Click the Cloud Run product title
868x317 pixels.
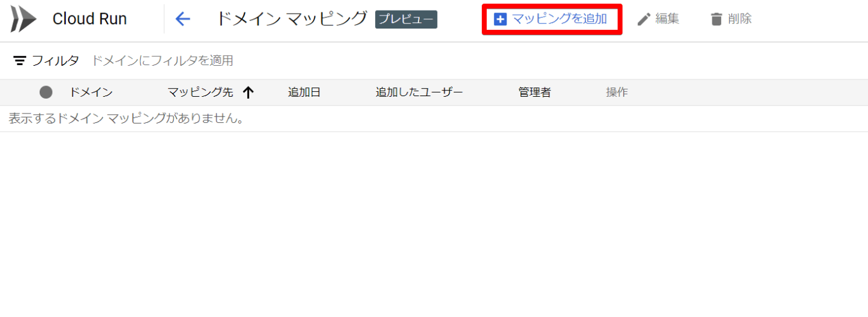90,19
